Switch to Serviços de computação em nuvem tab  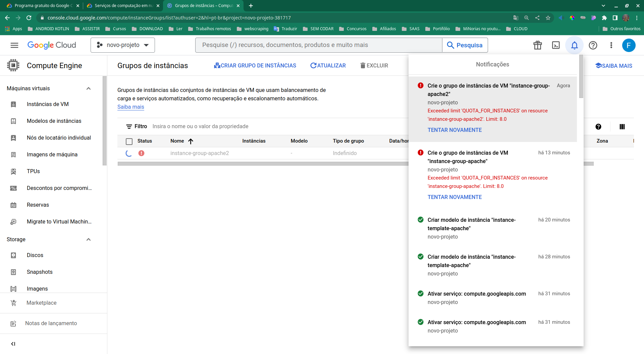tap(123, 6)
